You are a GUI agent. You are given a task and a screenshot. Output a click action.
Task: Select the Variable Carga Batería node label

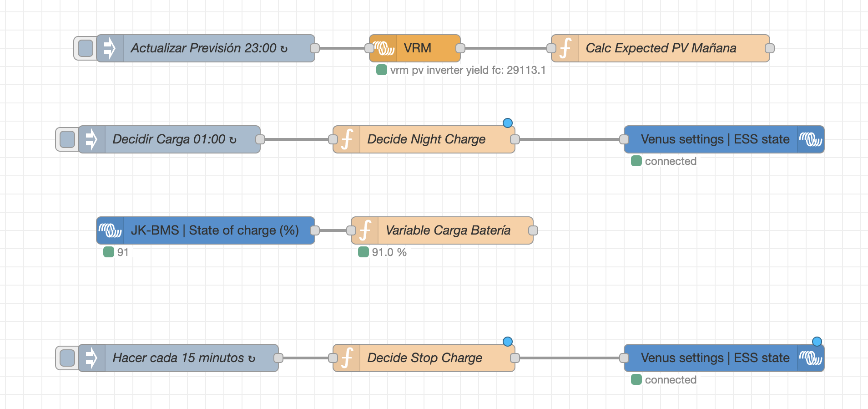click(448, 230)
